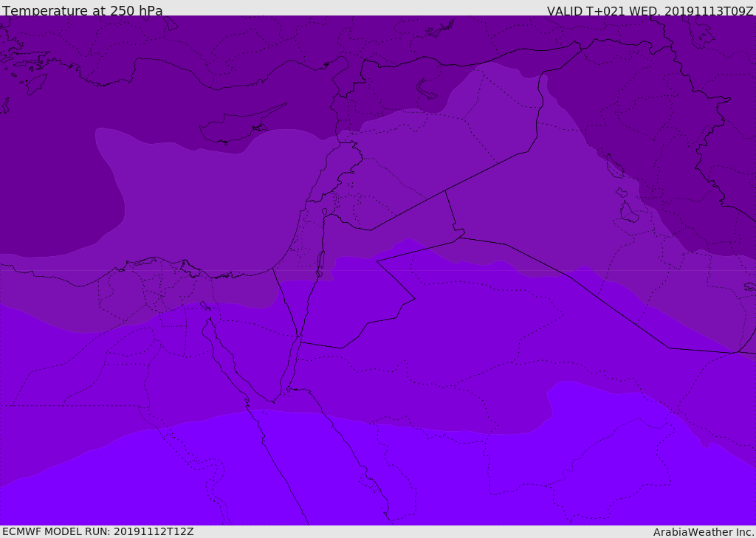
Task: Click the ECMWF MODEL RUN label
Action: point(97,531)
